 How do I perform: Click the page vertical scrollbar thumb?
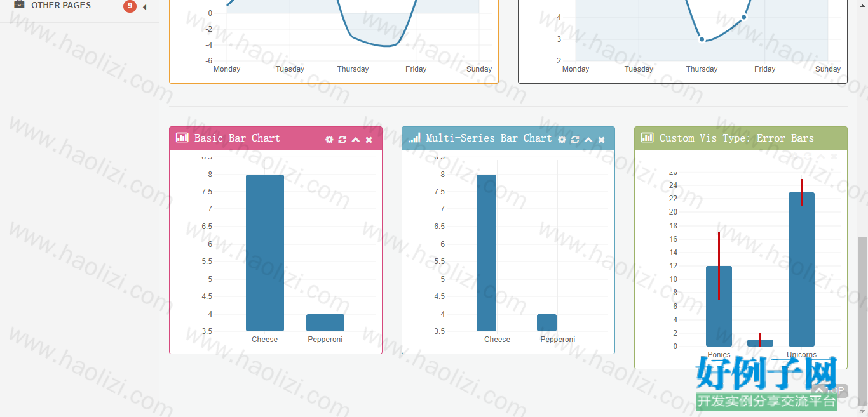click(862, 321)
